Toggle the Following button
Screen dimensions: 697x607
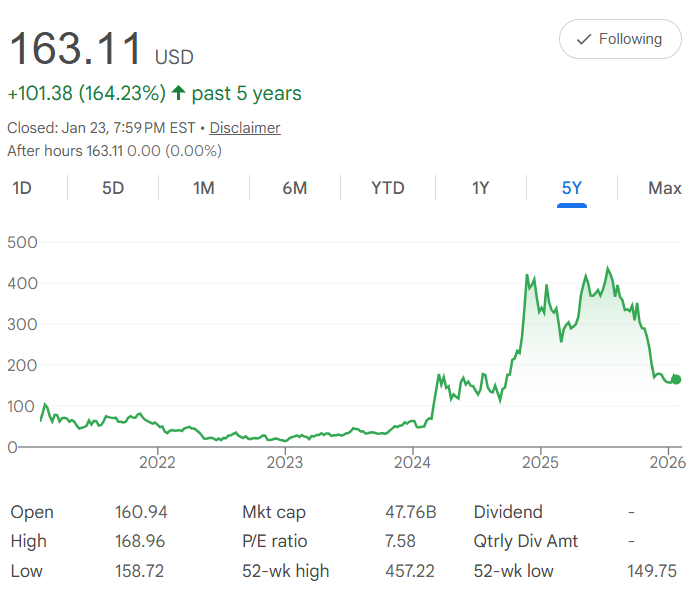[620, 40]
